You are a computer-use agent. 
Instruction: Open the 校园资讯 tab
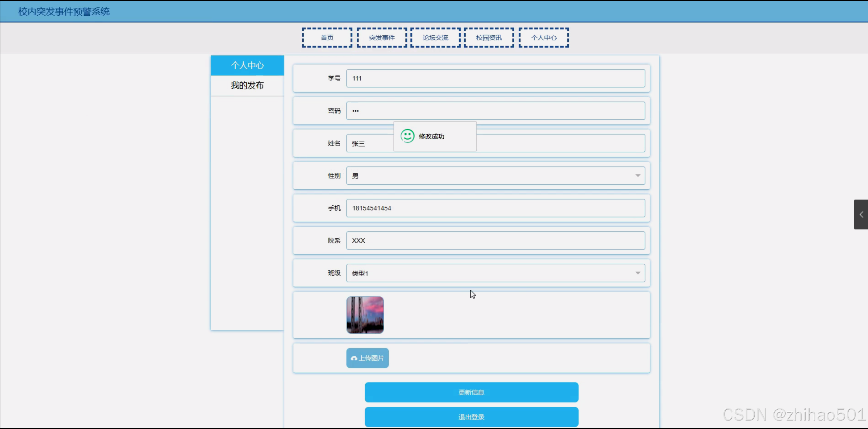[x=489, y=38]
